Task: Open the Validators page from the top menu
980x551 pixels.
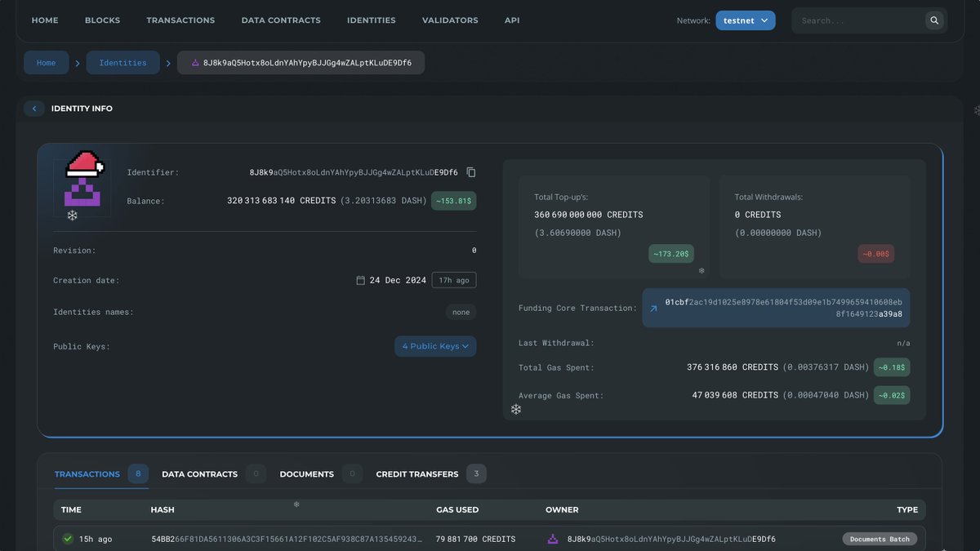Action: click(x=450, y=20)
